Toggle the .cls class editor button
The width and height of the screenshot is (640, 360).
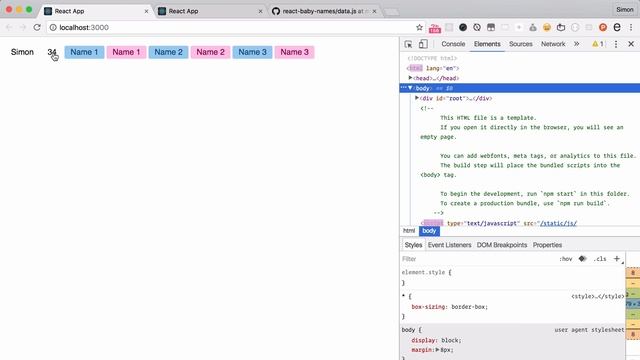[600, 259]
